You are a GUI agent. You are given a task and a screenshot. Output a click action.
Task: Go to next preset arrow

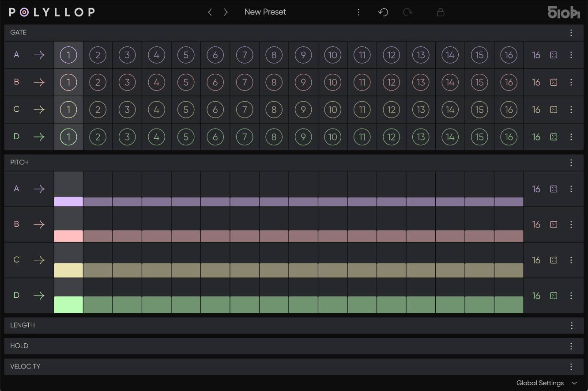click(x=226, y=12)
